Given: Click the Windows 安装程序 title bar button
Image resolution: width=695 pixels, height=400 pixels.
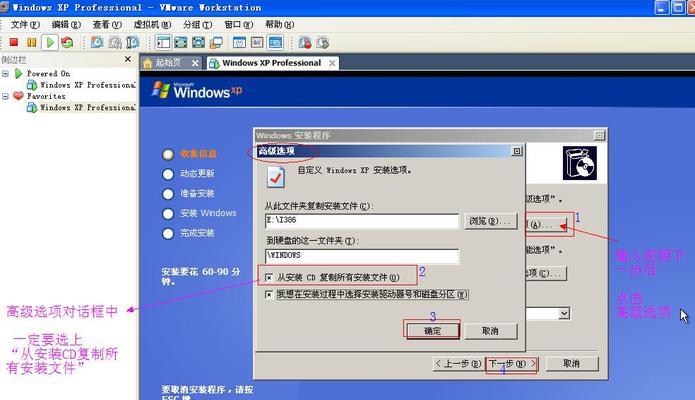Looking at the screenshot, I should pos(599,135).
